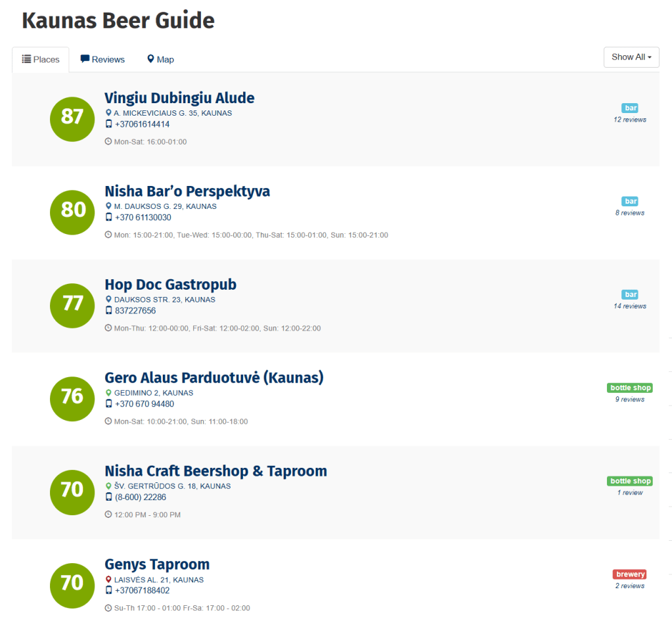Image resolution: width=672 pixels, height=621 pixels.
Task: Click the 14 reviews link
Action: 630,306
